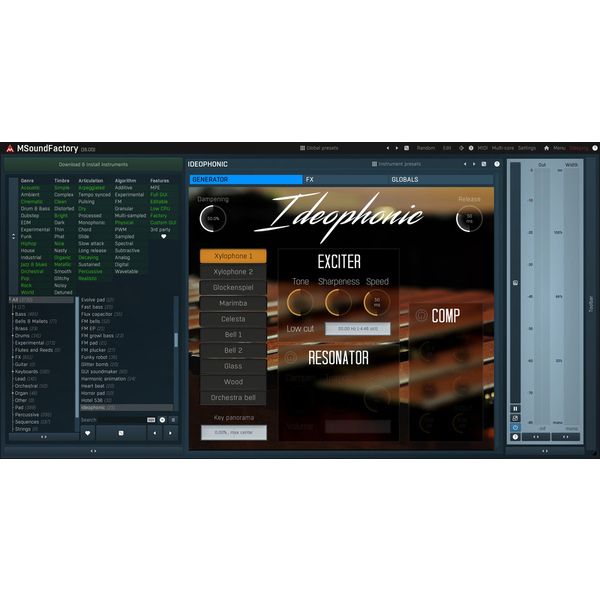Toggle the Low CPU feature filter
This screenshot has height=600, width=600.
[x=160, y=209]
